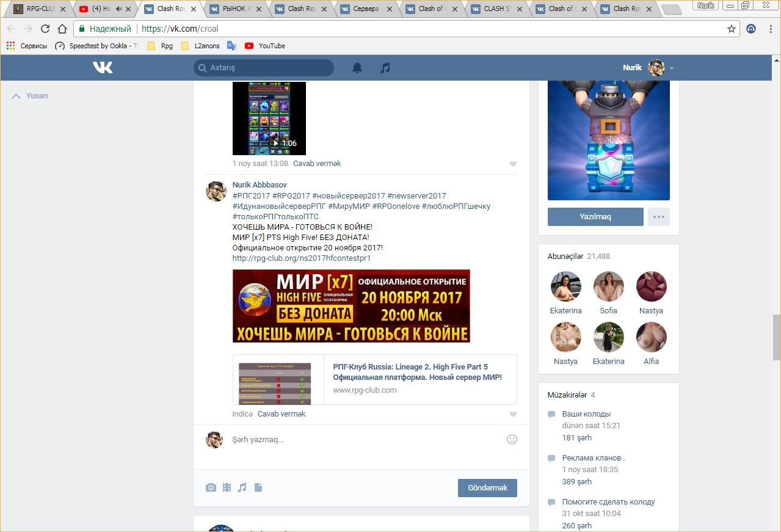Click the VK logo in header
The width and height of the screenshot is (781, 532).
pyautogui.click(x=103, y=67)
